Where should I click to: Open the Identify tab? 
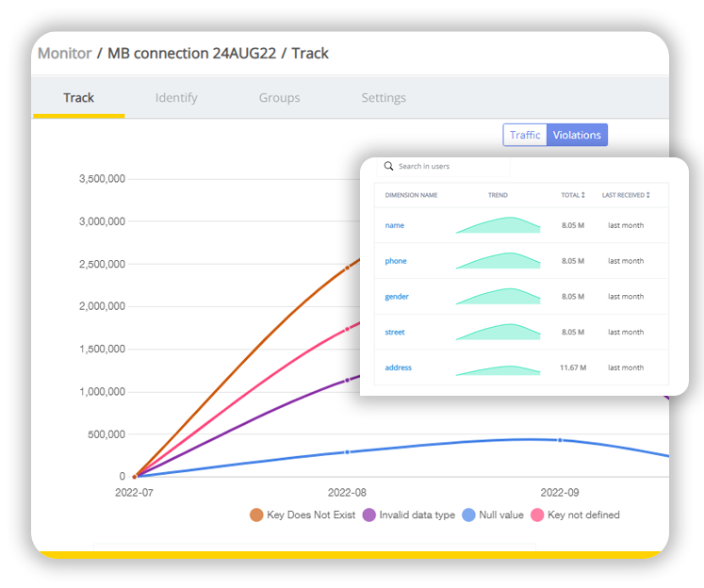tap(176, 98)
